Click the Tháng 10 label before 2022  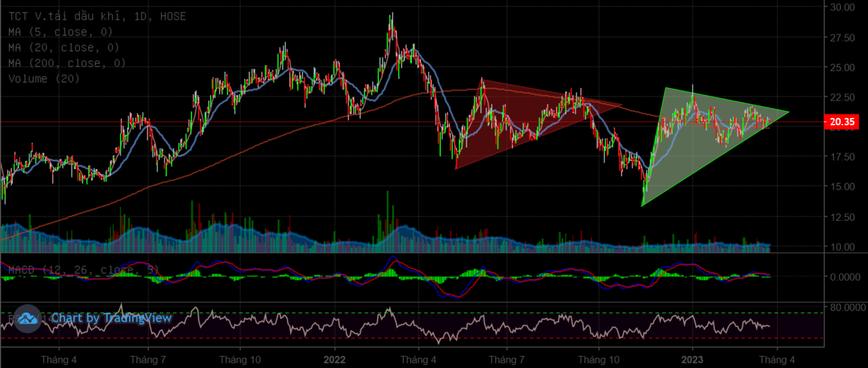(240, 360)
